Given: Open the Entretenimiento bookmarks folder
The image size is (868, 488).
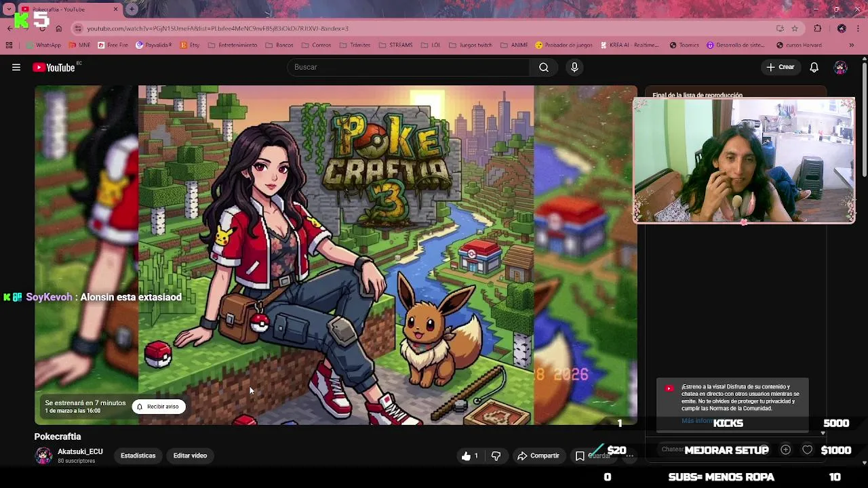Looking at the screenshot, I should click(233, 45).
